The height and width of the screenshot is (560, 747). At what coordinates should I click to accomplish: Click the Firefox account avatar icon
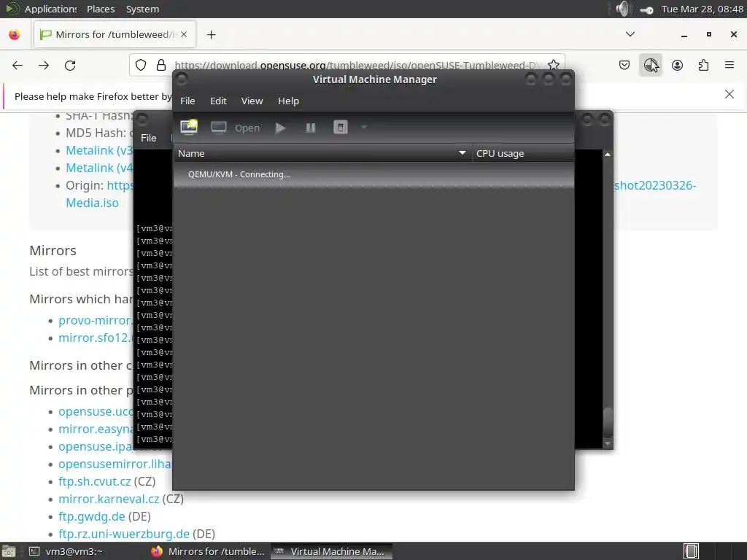[x=677, y=65]
